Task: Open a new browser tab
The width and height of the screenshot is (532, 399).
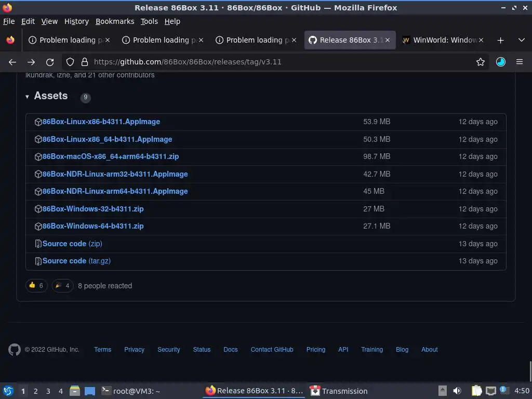Action: [500, 41]
